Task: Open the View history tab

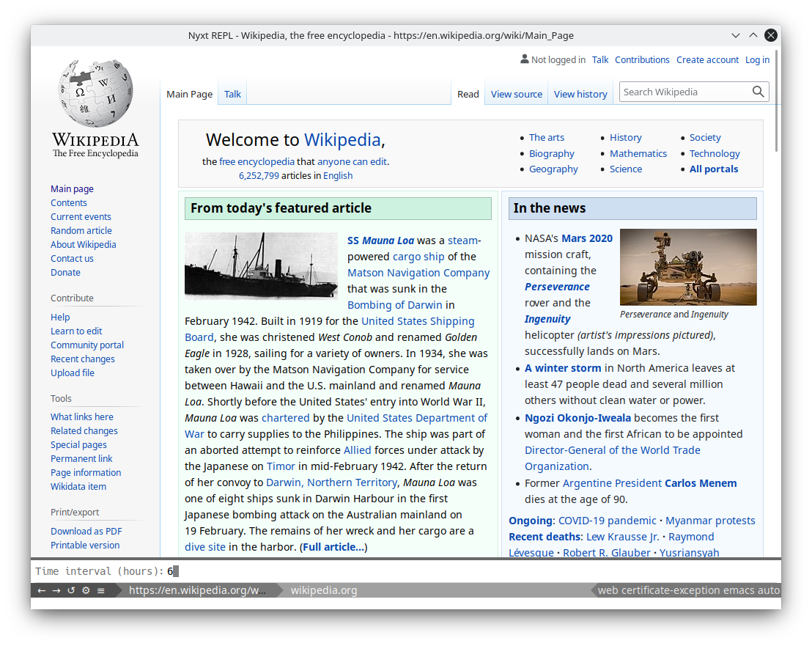Action: (x=580, y=95)
